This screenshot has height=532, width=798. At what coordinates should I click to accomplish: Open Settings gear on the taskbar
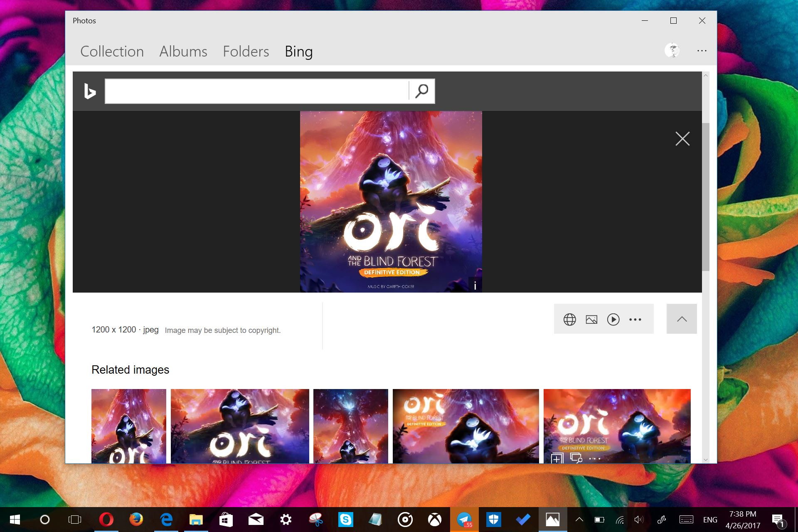point(286,520)
